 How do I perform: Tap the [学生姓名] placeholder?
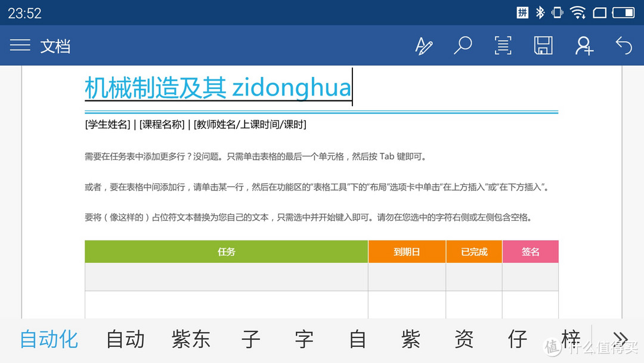[x=107, y=124]
